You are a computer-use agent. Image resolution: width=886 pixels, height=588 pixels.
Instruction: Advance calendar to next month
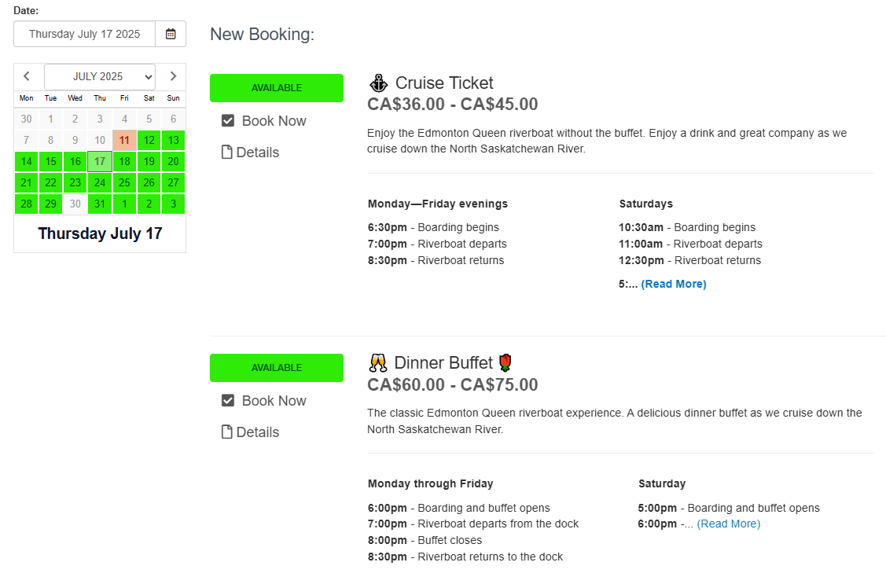pos(173,76)
